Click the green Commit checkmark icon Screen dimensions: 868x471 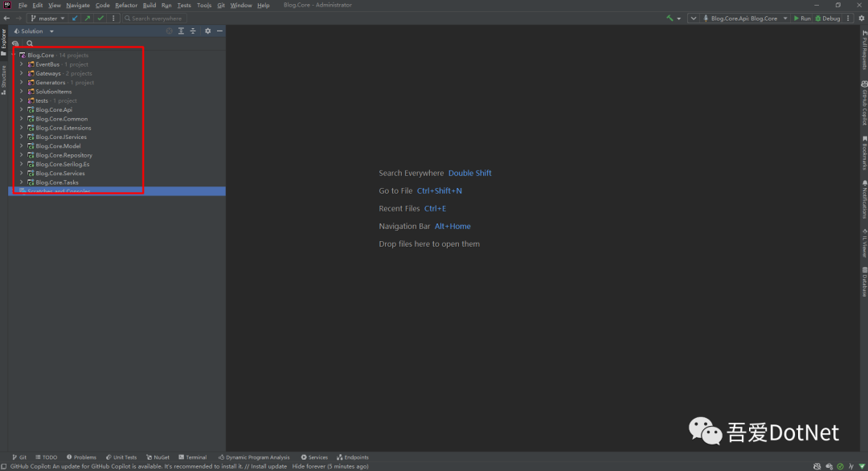100,18
